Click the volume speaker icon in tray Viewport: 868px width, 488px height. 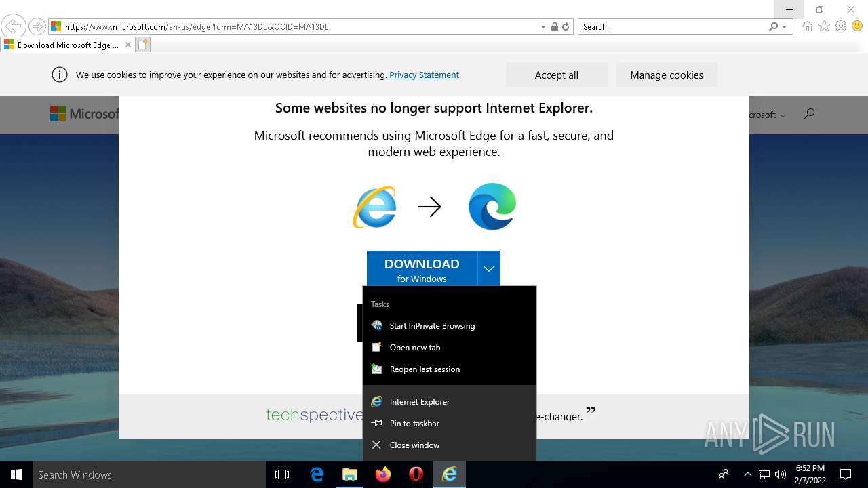[781, 474]
